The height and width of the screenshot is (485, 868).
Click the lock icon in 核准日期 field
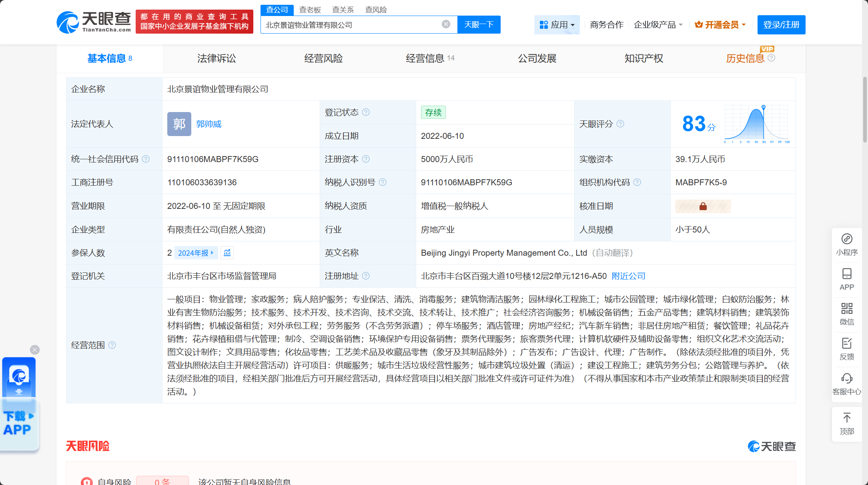point(703,206)
